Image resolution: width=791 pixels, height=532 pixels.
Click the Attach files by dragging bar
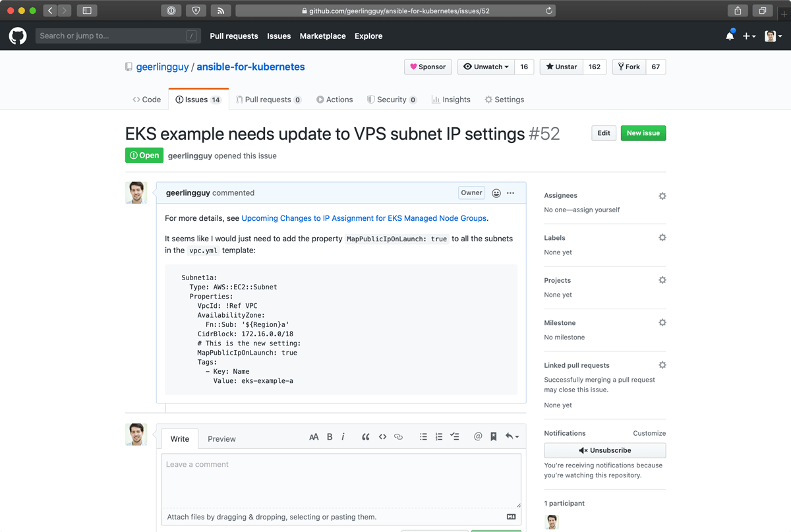[x=341, y=517]
